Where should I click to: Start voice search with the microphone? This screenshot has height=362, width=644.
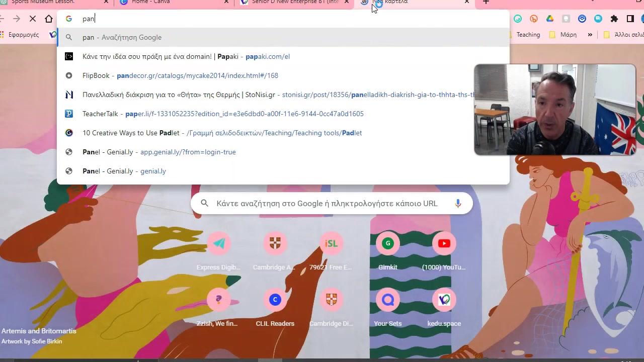pos(458,203)
